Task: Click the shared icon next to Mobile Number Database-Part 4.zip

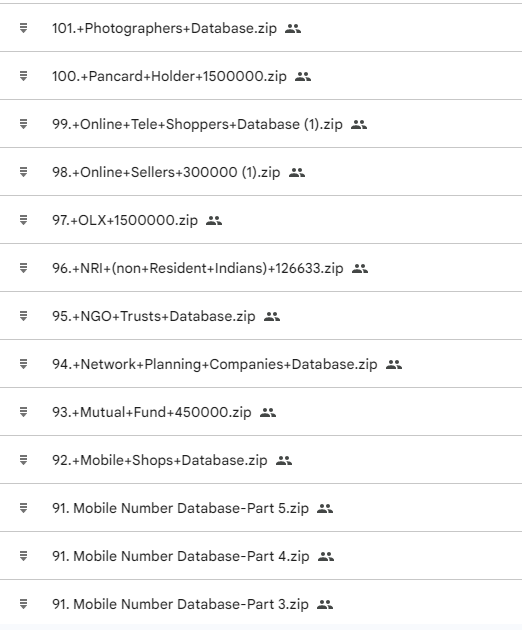Action: [326, 556]
